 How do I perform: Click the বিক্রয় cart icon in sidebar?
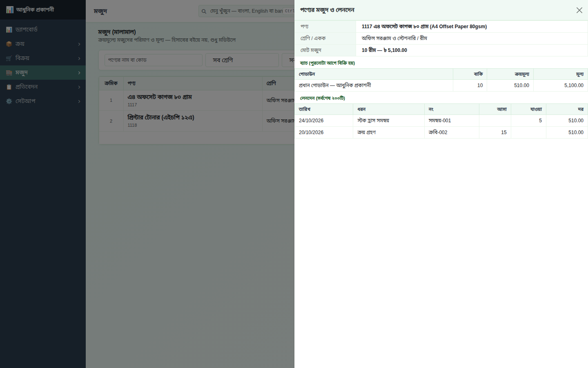point(9,58)
